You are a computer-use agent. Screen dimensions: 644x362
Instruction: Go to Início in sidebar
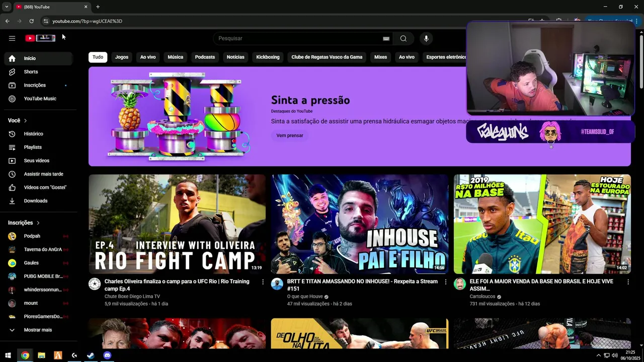(38, 58)
